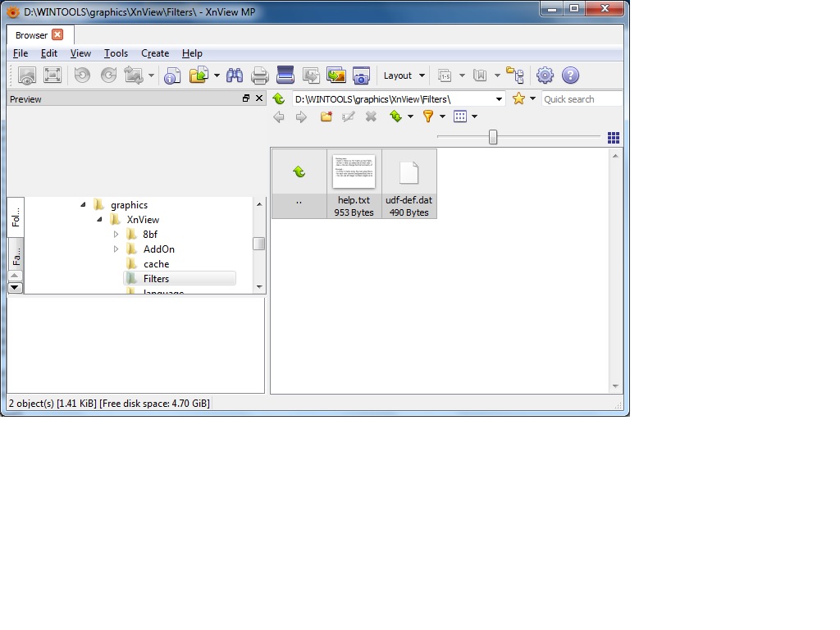Select the udf-def.dat file thumbnail

(409, 184)
